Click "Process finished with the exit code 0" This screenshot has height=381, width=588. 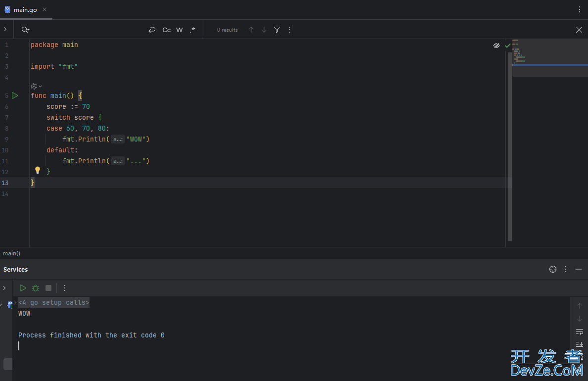pos(91,335)
